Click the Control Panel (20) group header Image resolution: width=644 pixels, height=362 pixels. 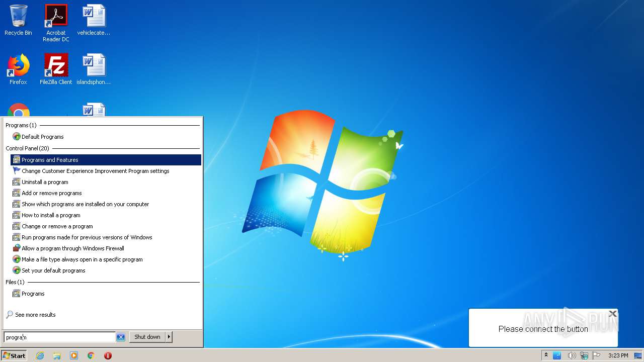pos(27,148)
